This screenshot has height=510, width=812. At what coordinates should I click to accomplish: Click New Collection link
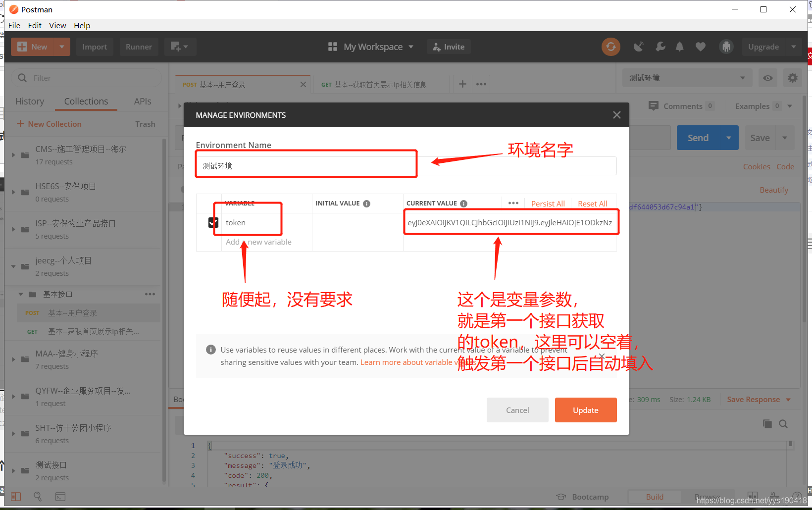pyautogui.click(x=49, y=124)
